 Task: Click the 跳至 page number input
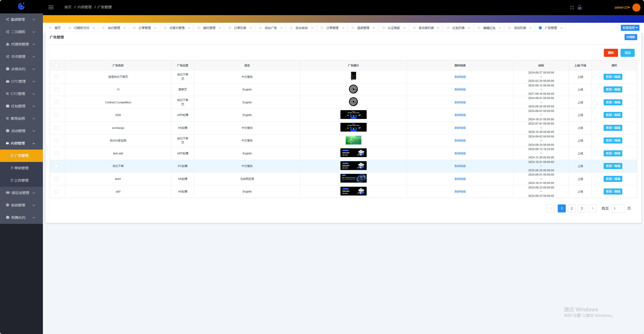pyautogui.click(x=618, y=208)
